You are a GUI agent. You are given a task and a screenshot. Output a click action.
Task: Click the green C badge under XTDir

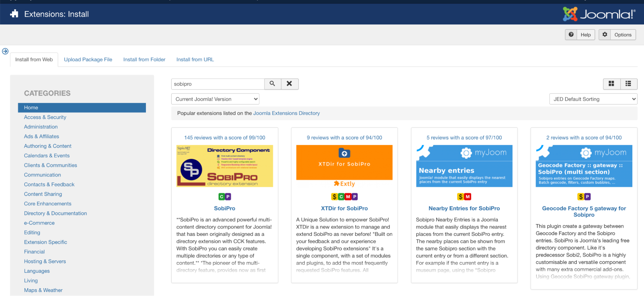pyautogui.click(x=341, y=197)
